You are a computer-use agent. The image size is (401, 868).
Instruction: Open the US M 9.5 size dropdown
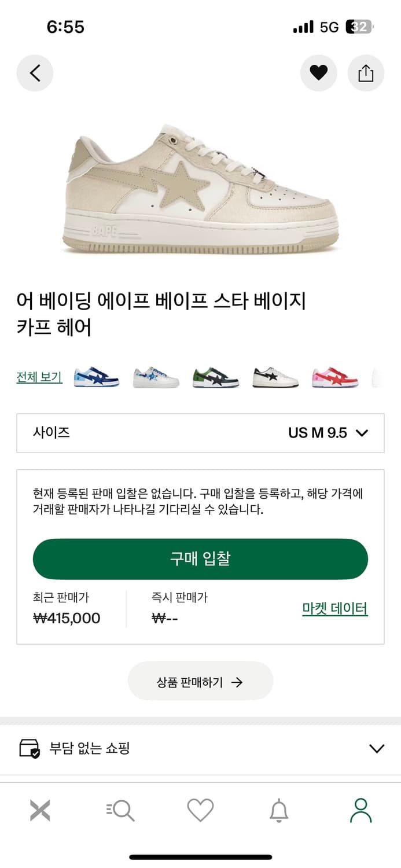pos(327,433)
